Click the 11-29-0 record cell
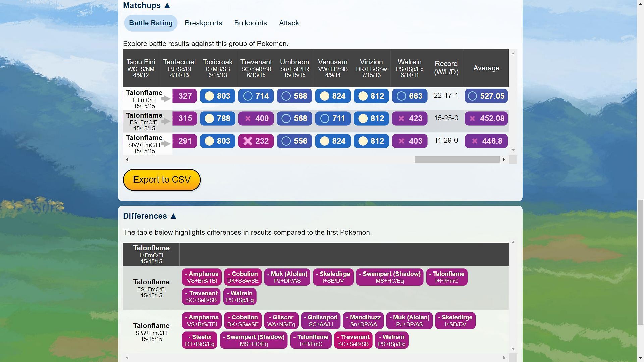This screenshot has width=644, height=362. (x=446, y=140)
